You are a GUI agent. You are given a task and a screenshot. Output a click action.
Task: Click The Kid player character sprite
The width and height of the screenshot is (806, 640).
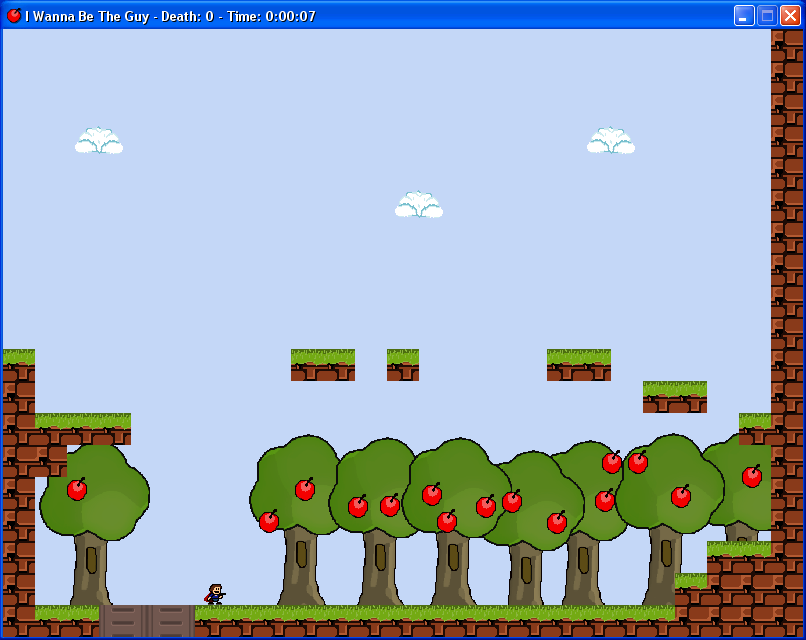pos(215,594)
